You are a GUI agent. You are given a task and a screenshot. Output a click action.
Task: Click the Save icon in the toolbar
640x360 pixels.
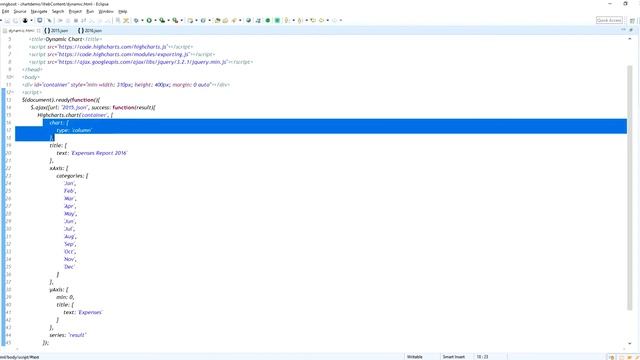coord(7,20)
